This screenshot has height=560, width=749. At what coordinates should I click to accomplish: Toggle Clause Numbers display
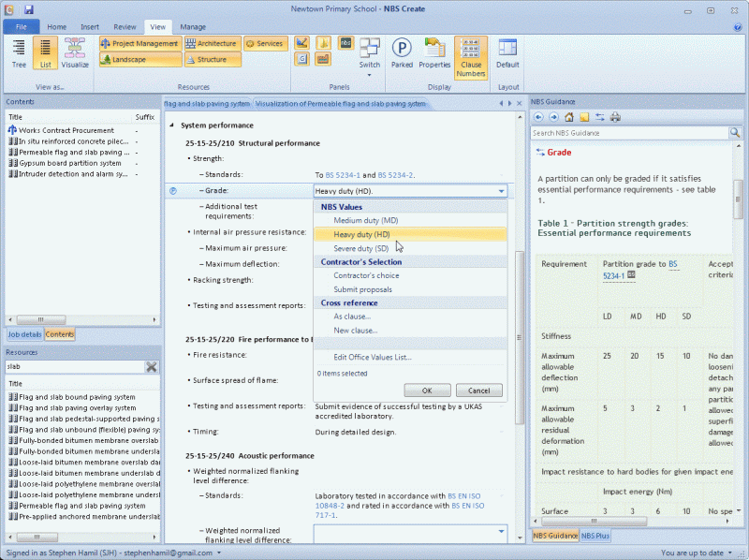(470, 53)
